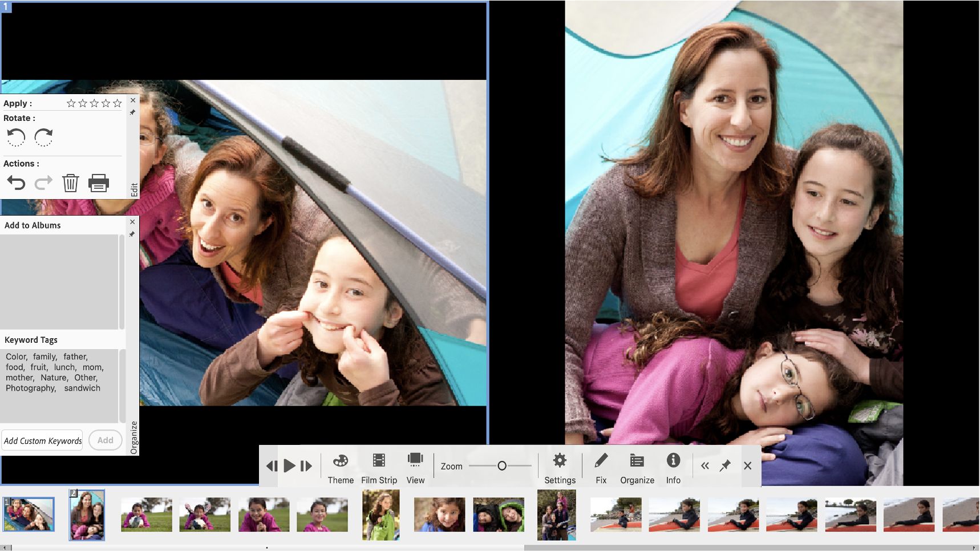The width and height of the screenshot is (980, 551).
Task: Close the Edit panel
Action: pos(133,100)
